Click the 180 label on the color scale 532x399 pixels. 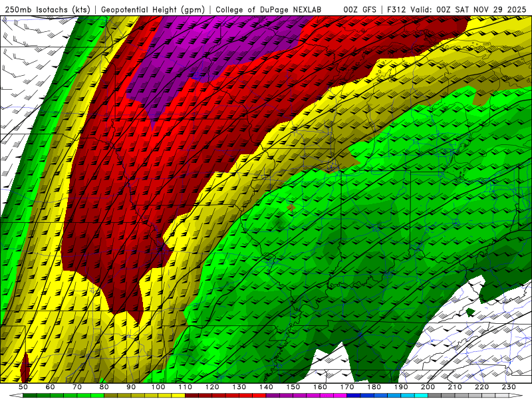pyautogui.click(x=374, y=387)
